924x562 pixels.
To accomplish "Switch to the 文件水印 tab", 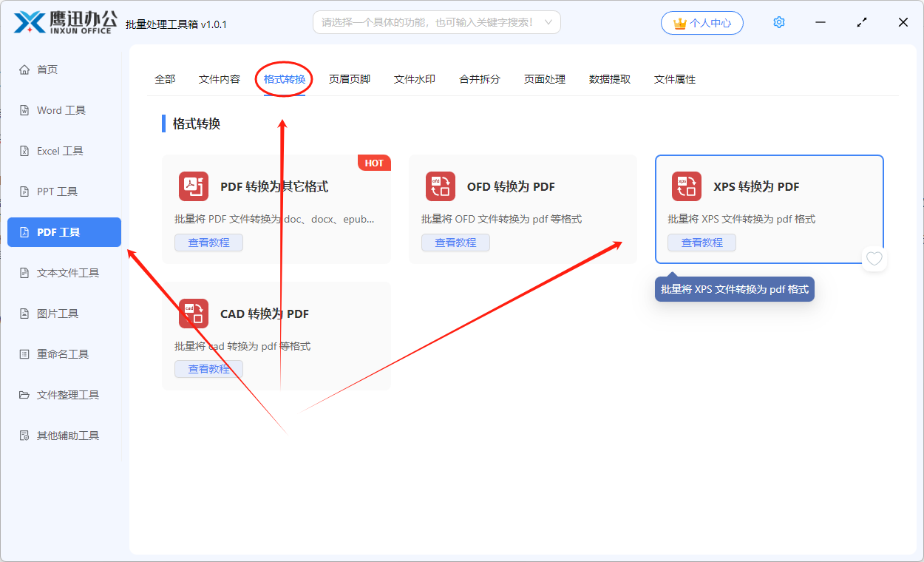I will (414, 78).
